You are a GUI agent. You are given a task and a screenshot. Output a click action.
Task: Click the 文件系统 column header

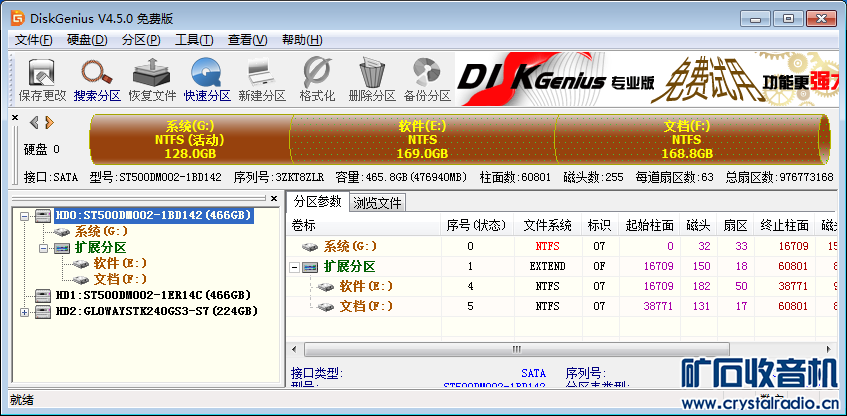(547, 225)
